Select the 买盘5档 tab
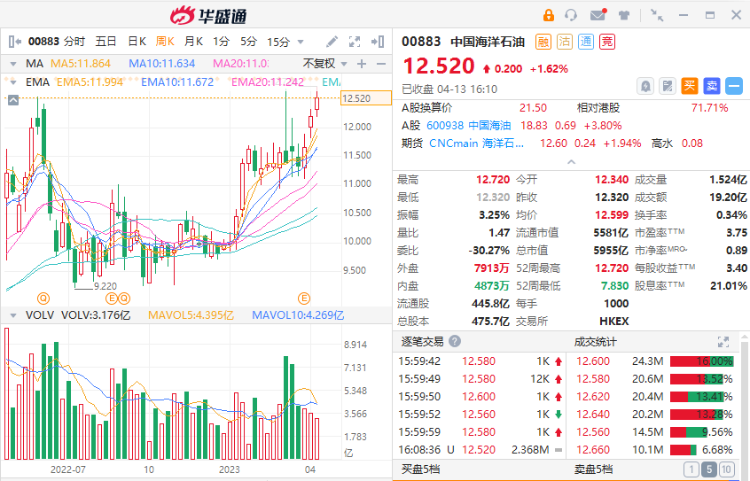 tap(420, 470)
